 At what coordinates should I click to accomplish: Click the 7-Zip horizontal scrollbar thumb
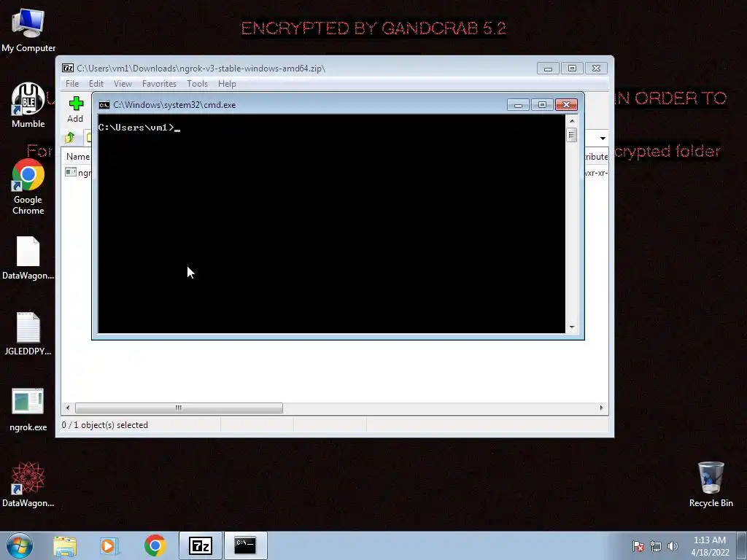179,408
